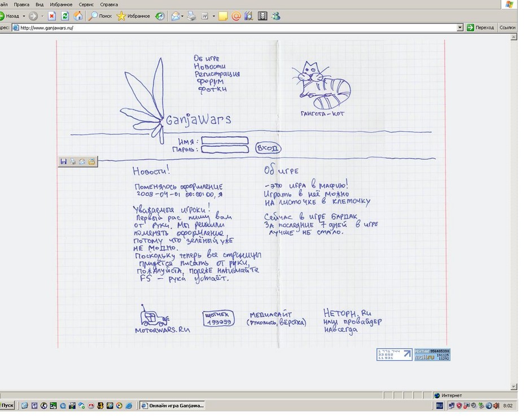Click the Интернет security zone indicator
The height and width of the screenshot is (420, 525).
click(x=449, y=396)
